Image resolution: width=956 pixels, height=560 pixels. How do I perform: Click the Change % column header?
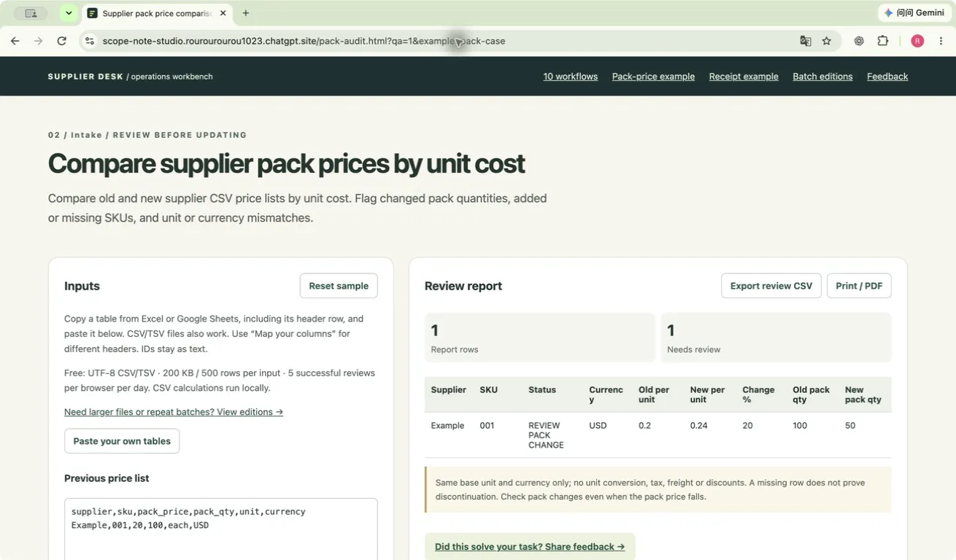point(758,394)
